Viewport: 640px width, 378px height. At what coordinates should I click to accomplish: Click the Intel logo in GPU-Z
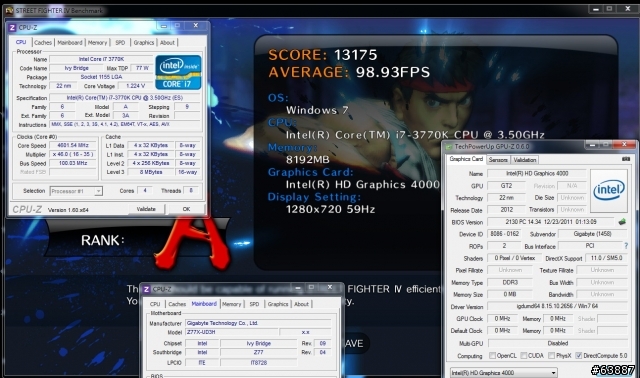609,190
